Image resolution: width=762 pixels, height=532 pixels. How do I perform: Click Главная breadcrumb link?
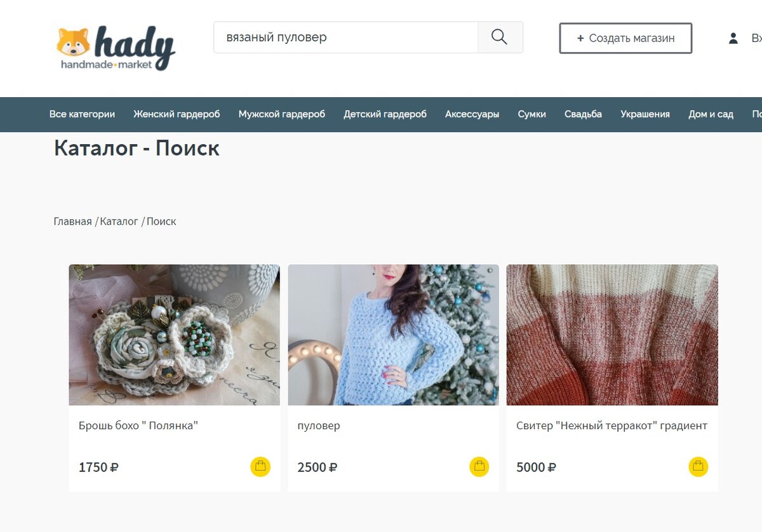[x=72, y=222]
